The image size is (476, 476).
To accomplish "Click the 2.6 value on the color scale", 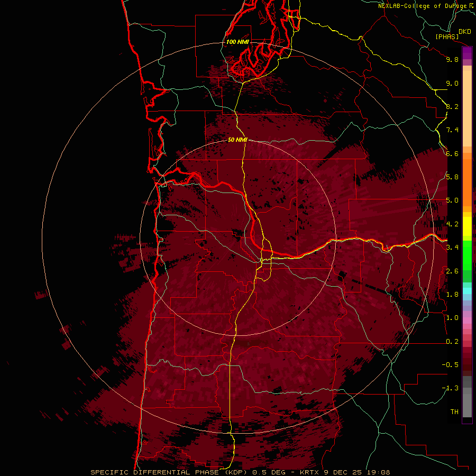I will [x=452, y=271].
